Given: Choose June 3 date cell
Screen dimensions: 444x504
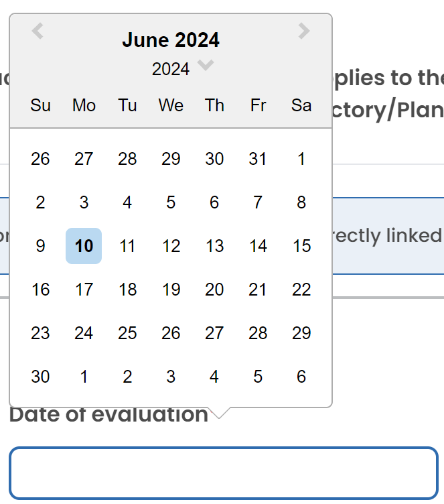Looking at the screenshot, I should point(84,202).
